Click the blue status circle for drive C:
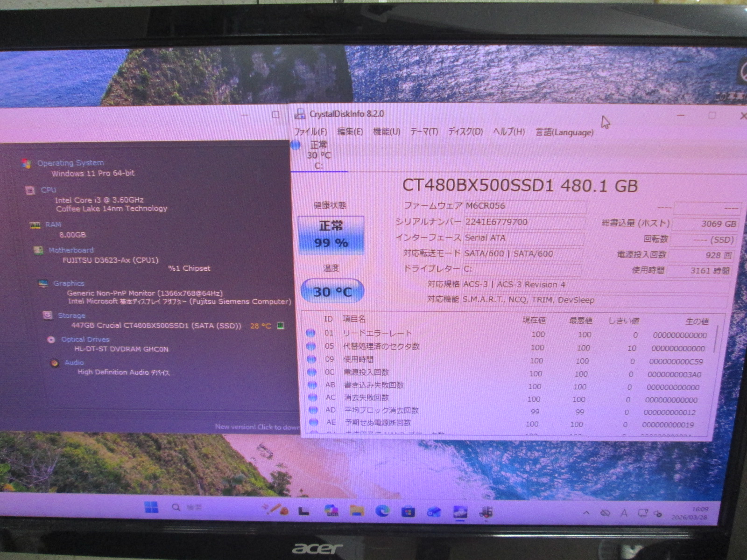This screenshot has width=747, height=560. coord(296,146)
